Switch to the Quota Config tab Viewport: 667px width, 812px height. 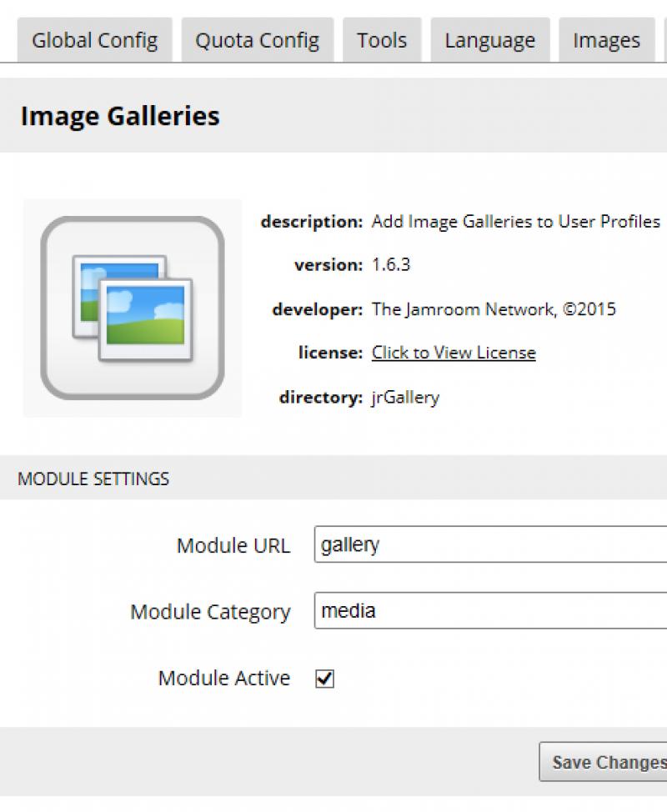coord(257,40)
